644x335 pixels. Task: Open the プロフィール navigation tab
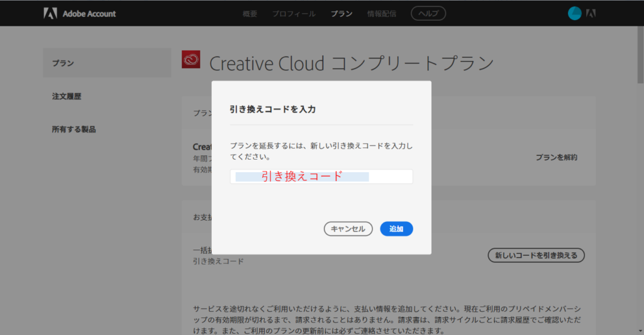[x=294, y=14]
